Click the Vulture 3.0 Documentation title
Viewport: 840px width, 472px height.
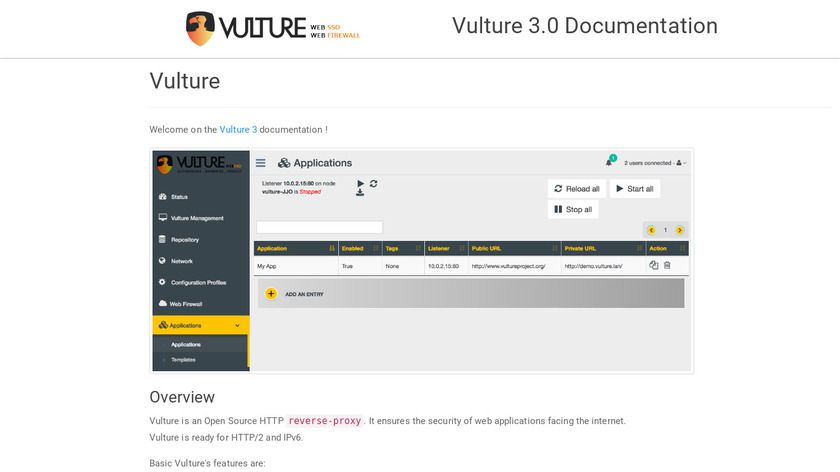pyautogui.click(x=584, y=26)
